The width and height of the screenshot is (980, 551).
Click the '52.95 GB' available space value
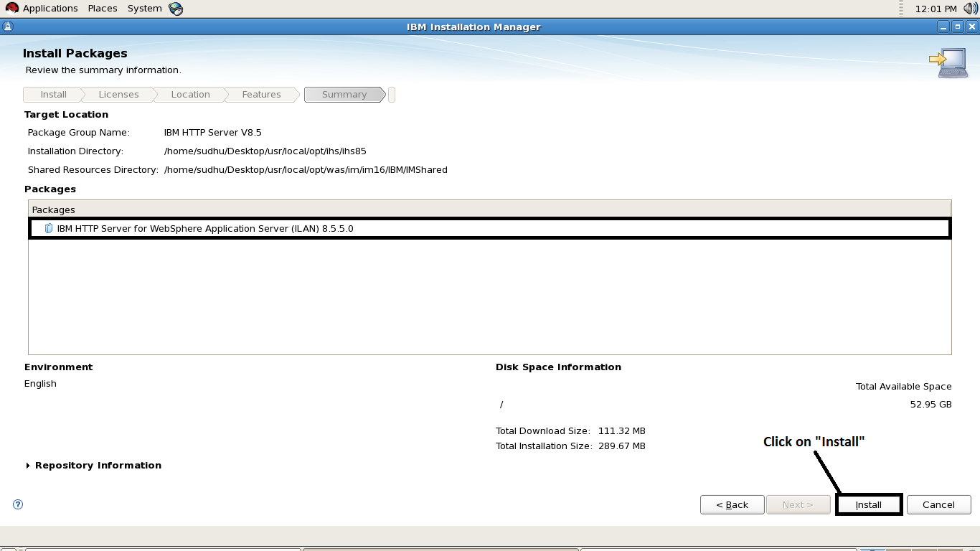930,405
